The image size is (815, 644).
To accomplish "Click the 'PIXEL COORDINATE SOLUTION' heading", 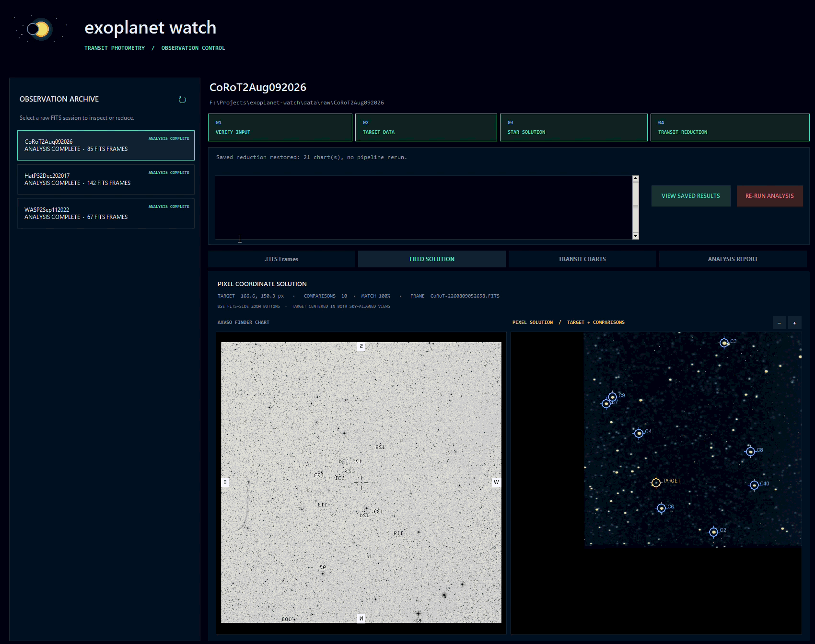I will click(262, 284).
